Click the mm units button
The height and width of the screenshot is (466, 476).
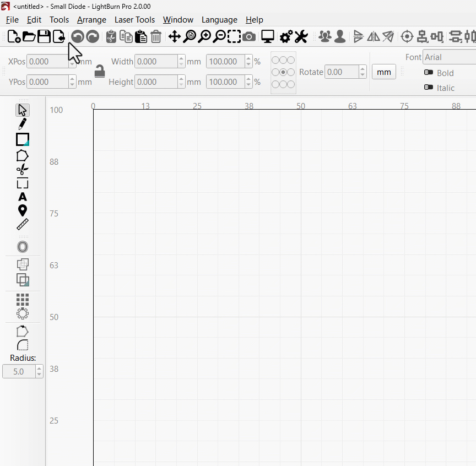[x=384, y=72]
